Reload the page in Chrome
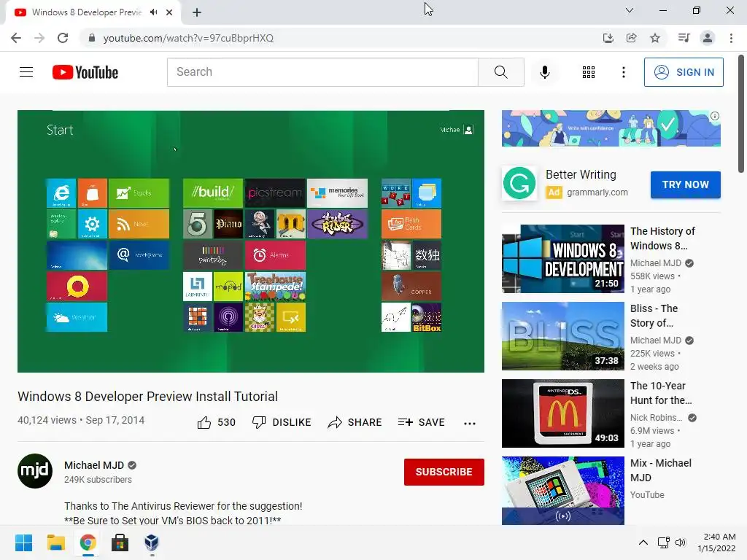 (63, 38)
